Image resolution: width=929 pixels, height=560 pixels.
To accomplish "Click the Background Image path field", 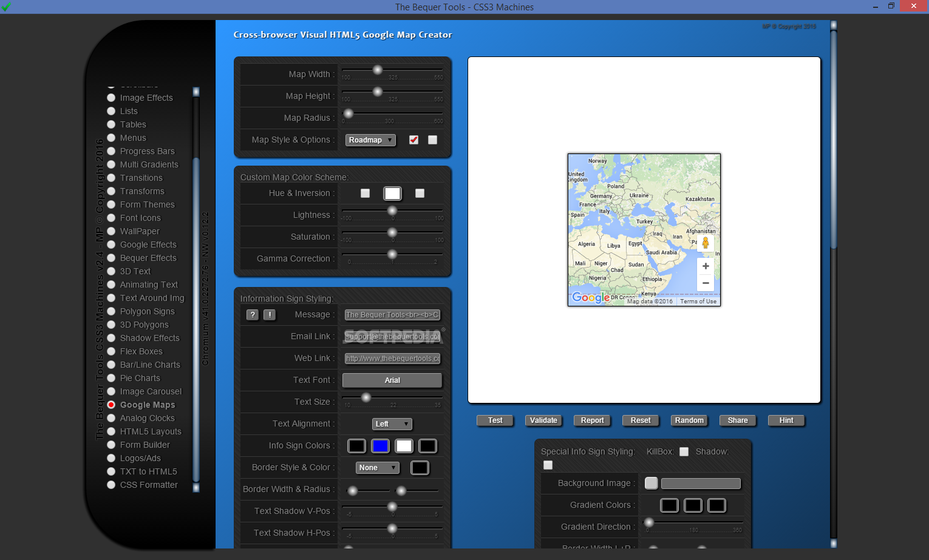I will pyautogui.click(x=701, y=484).
